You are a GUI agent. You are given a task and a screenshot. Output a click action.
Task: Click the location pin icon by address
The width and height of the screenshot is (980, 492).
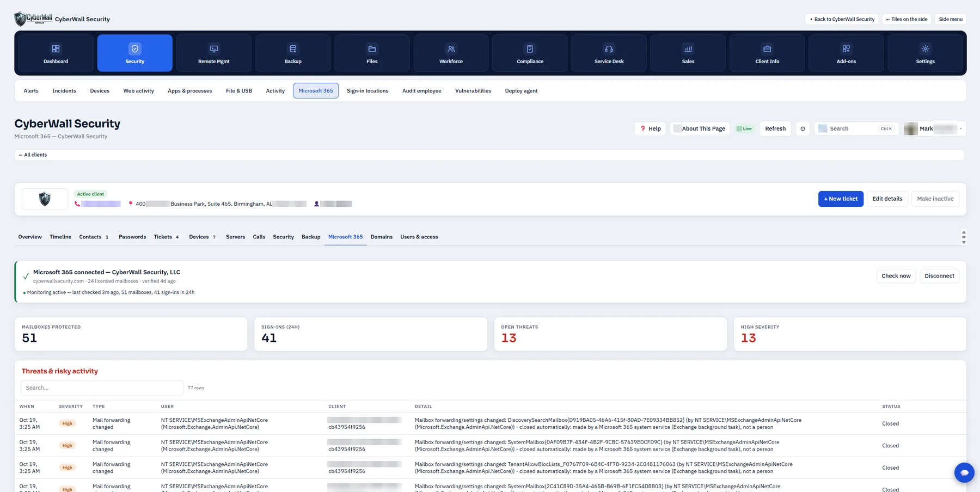[131, 204]
